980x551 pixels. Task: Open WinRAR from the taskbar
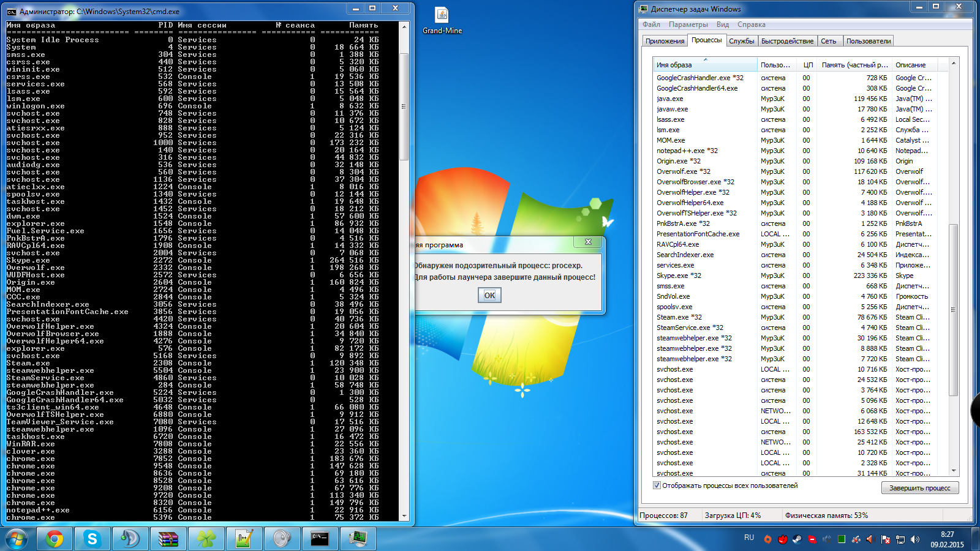click(x=168, y=539)
